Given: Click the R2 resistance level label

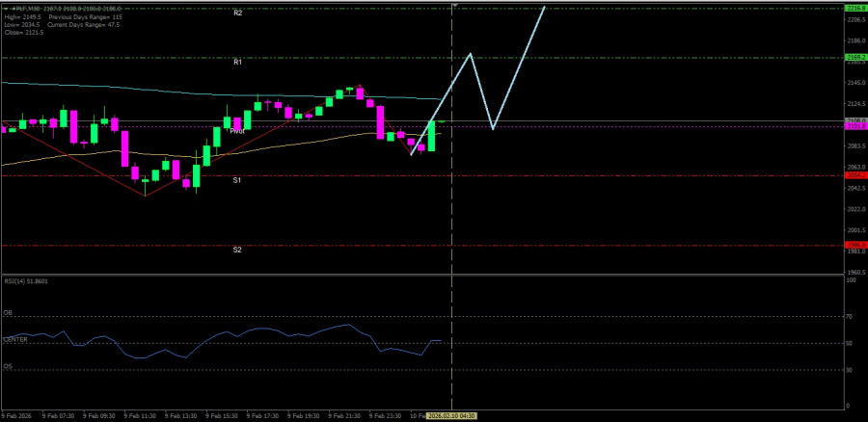Looking at the screenshot, I should [x=237, y=13].
